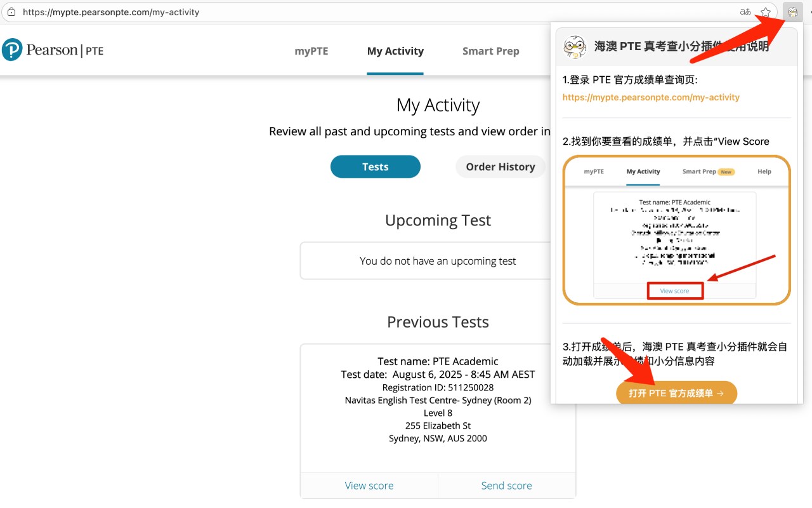The width and height of the screenshot is (812, 508).
Task: Click step 1 text 登录 PTE 官方成绩单查询页
Action: pyautogui.click(x=630, y=80)
